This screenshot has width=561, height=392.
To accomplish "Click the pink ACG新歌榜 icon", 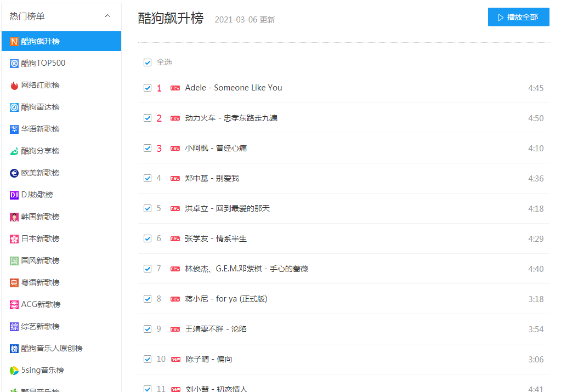I will coord(14,305).
